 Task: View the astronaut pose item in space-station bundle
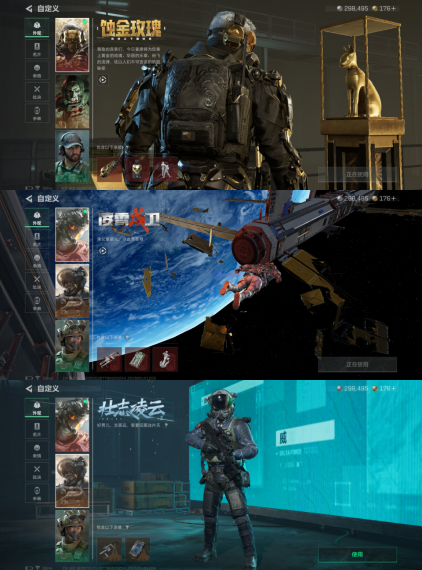point(165,359)
